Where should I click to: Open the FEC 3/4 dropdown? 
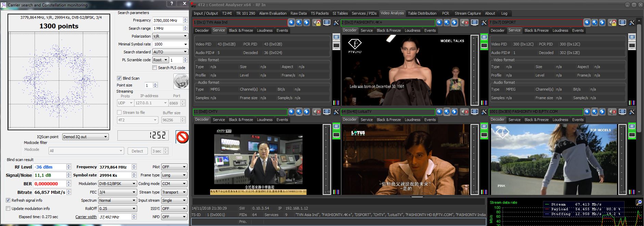[x=117, y=192]
